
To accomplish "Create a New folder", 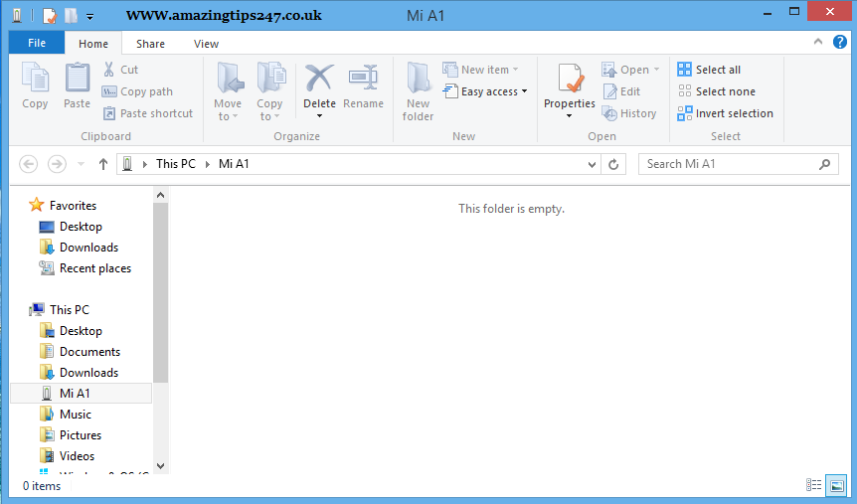I will 419,91.
